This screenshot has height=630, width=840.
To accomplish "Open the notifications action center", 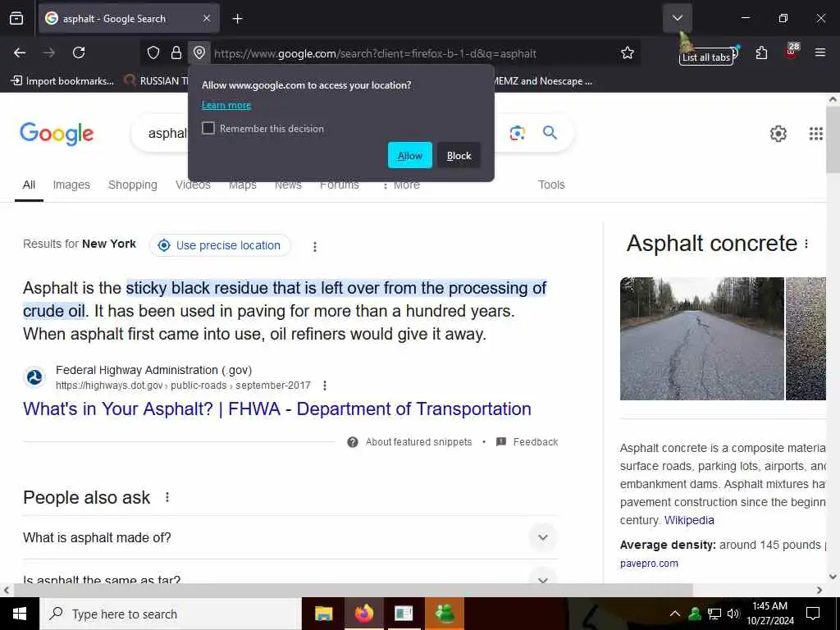I will click(813, 614).
